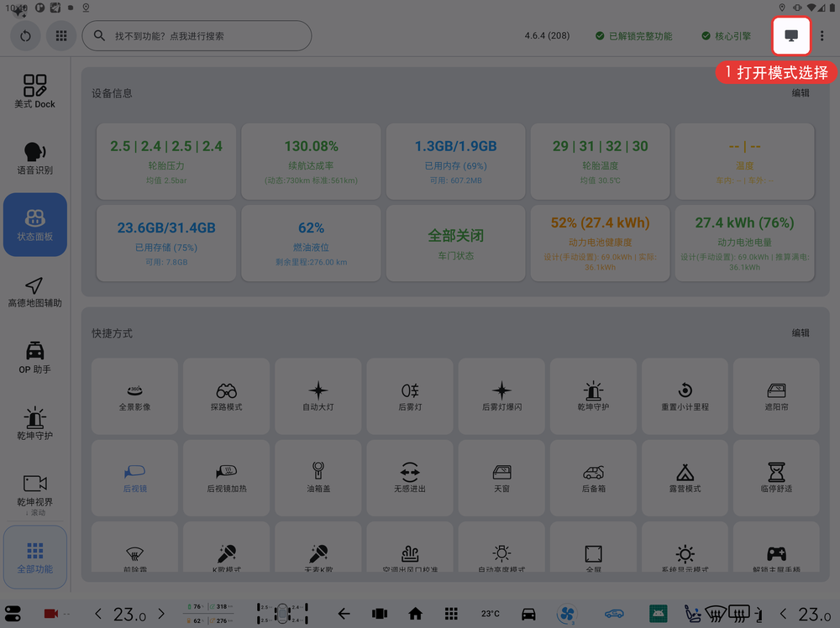Toggle 后视镜加热 shortcut
Viewport: 840px width, 628px height.
click(227, 478)
